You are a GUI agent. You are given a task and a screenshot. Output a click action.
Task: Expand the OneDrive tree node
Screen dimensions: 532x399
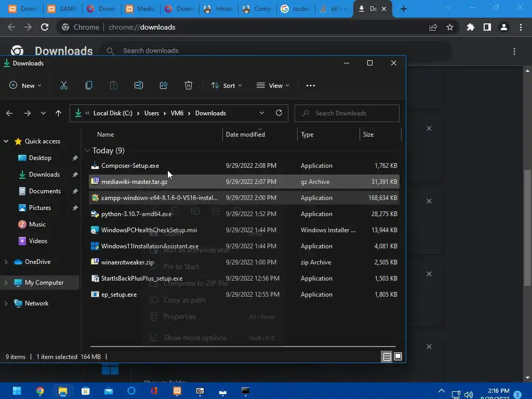pyautogui.click(x=6, y=262)
